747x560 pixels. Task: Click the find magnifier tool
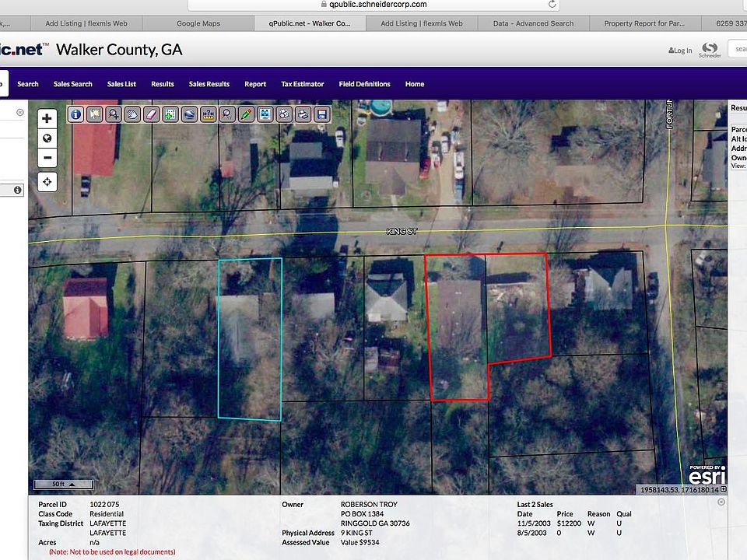pos(227,114)
